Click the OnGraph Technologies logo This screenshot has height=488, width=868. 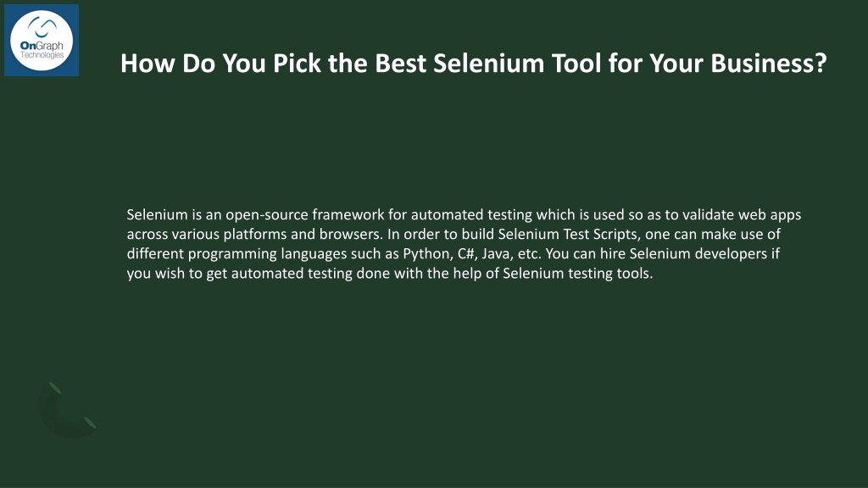[x=42, y=41]
